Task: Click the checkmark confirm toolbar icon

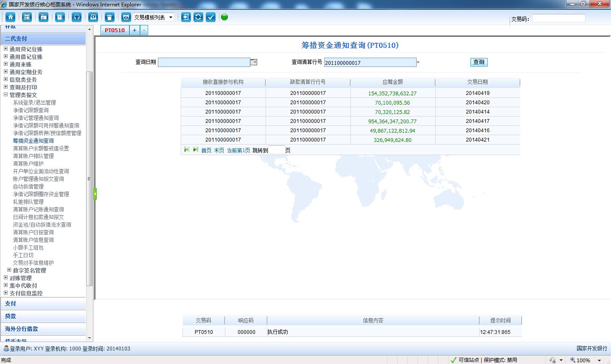Action: 210,17
